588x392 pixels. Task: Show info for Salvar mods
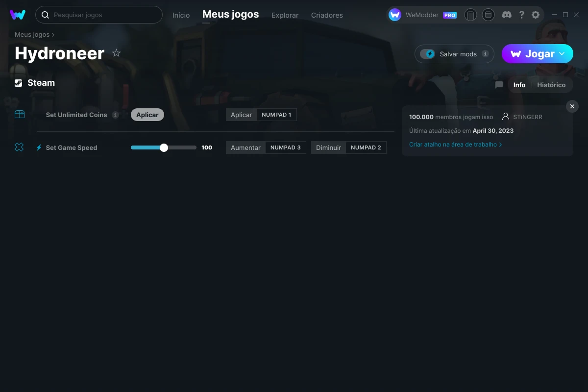coord(485,54)
